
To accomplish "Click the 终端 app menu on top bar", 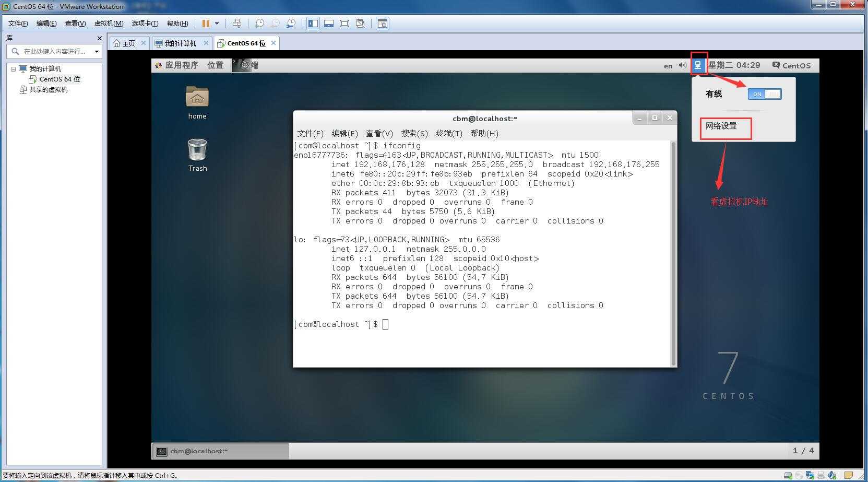I will (x=245, y=65).
